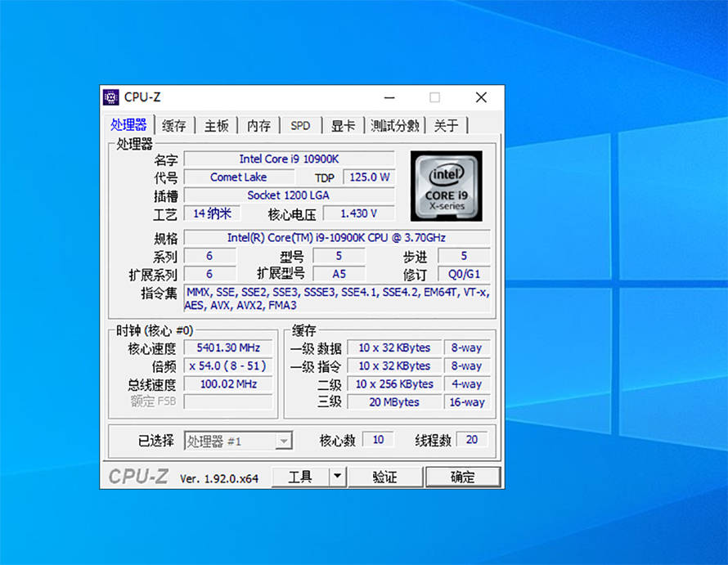This screenshot has height=565, width=728.
Task: Click the 名字 field showing Intel Core i9 10900K
Action: pos(290,159)
